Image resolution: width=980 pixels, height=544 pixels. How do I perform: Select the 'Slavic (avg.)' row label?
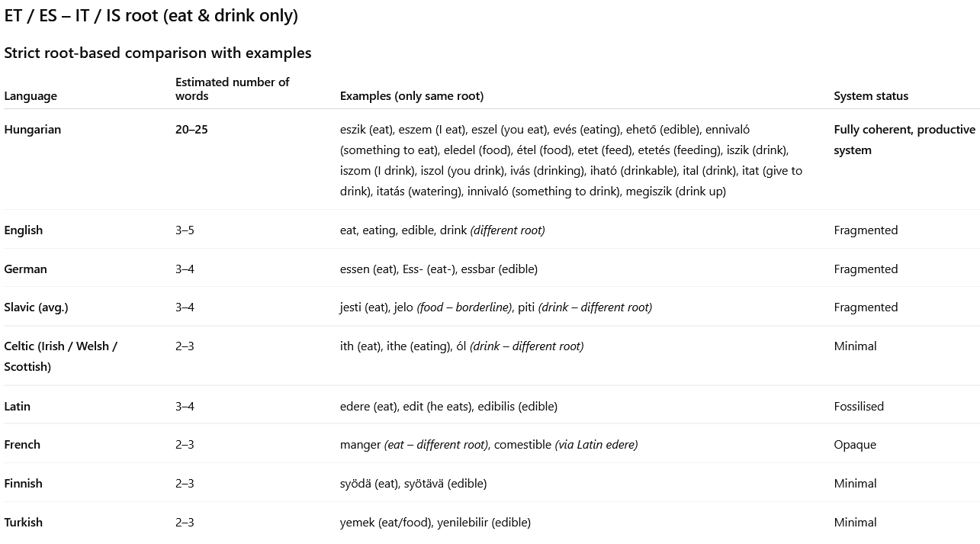coord(36,307)
